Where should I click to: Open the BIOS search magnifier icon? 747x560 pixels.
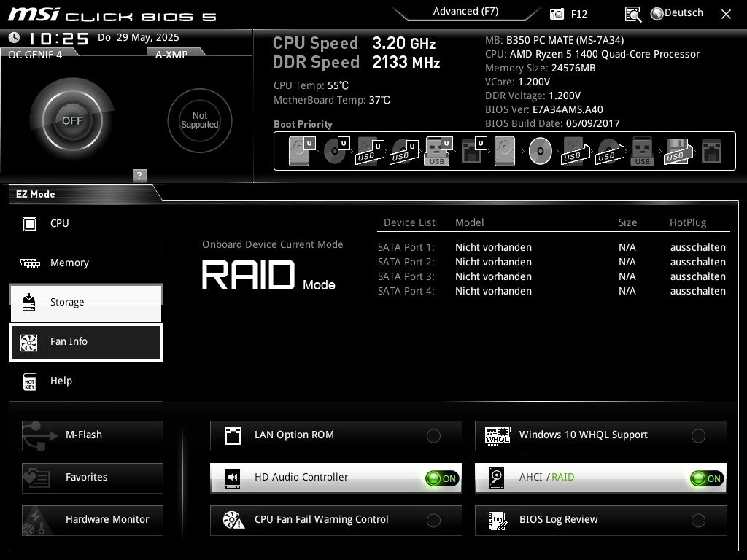tap(633, 15)
